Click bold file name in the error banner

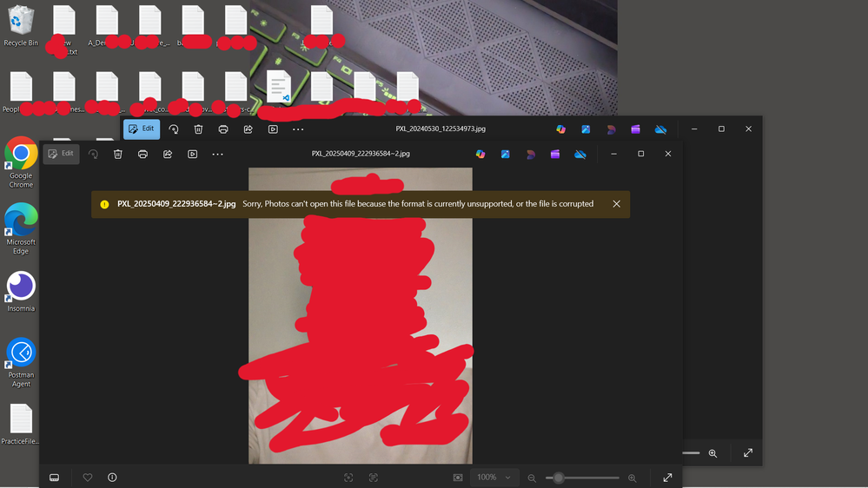click(x=176, y=203)
